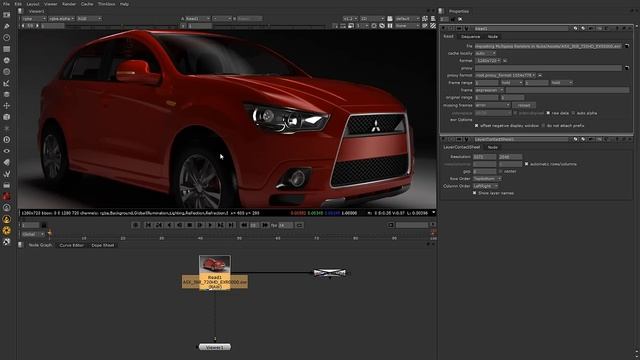
Task: Open the Views nodes eye icon
Action: pos(7,151)
